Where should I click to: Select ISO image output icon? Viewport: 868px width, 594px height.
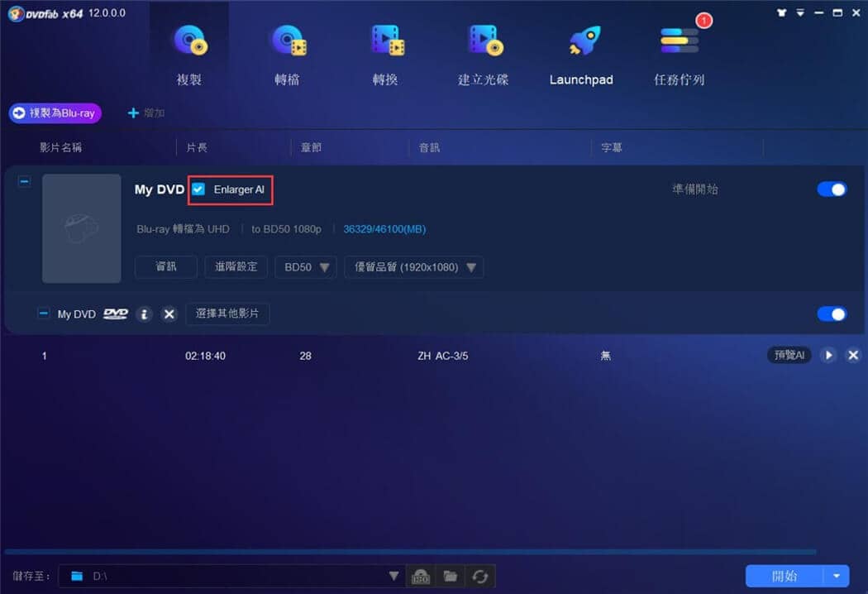tap(421, 577)
